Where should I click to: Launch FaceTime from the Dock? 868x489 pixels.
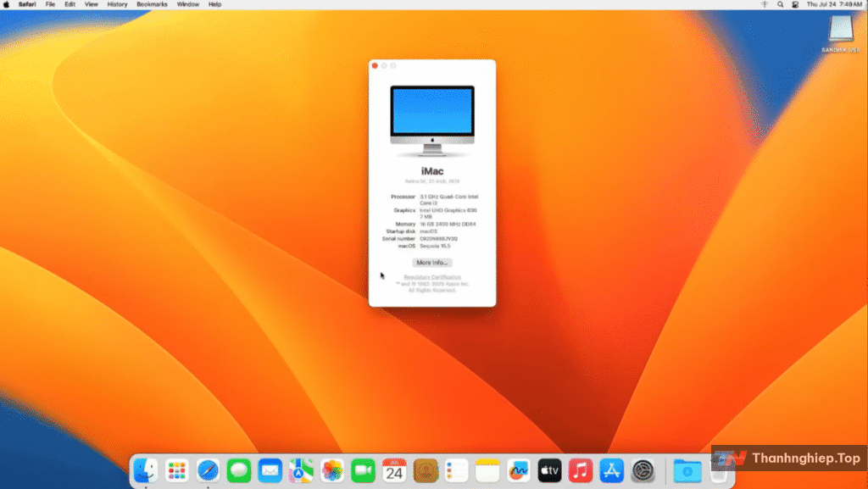pos(363,470)
